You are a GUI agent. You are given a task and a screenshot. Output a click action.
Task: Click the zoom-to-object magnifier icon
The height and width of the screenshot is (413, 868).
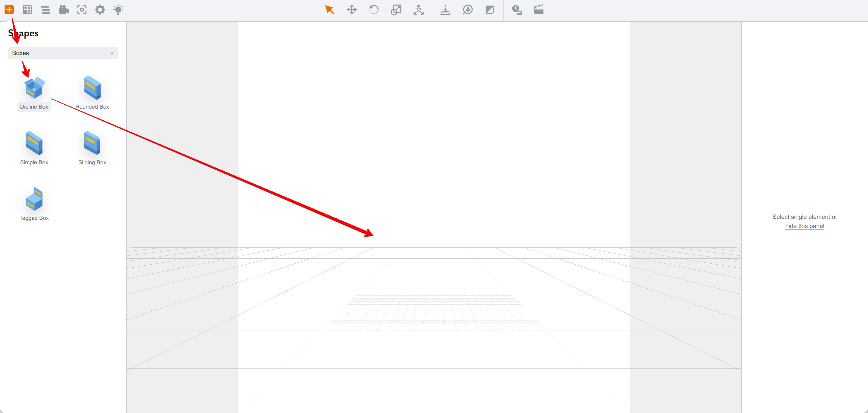tap(467, 9)
